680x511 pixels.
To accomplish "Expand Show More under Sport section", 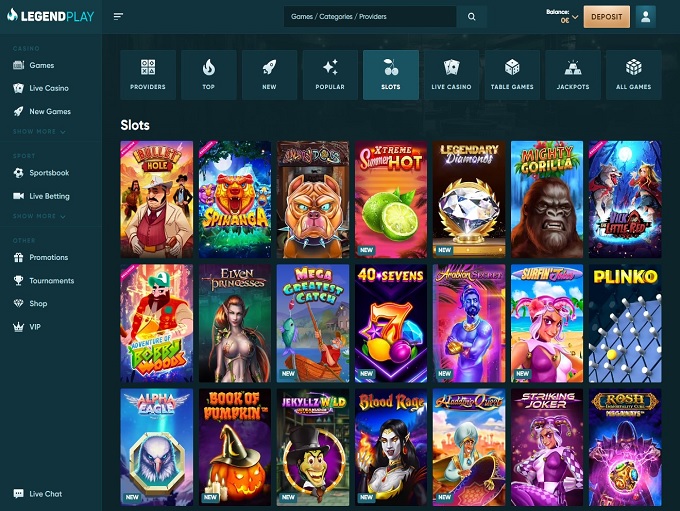I will [x=39, y=216].
